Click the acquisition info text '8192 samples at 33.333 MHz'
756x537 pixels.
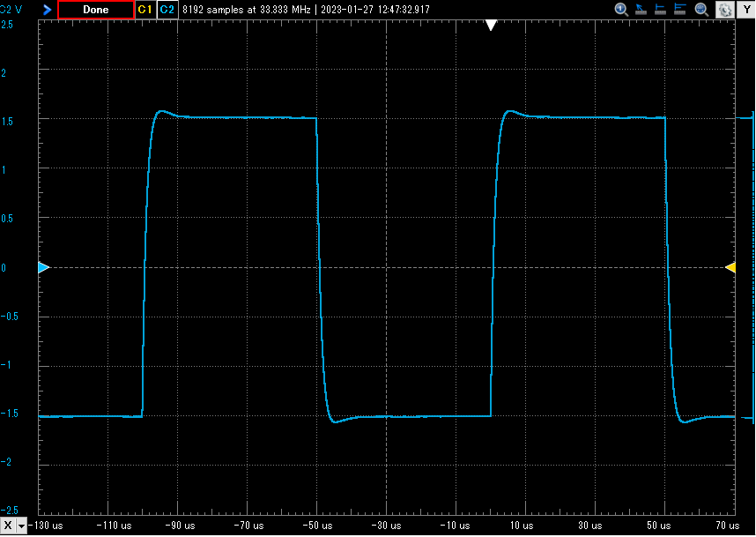tap(247, 10)
